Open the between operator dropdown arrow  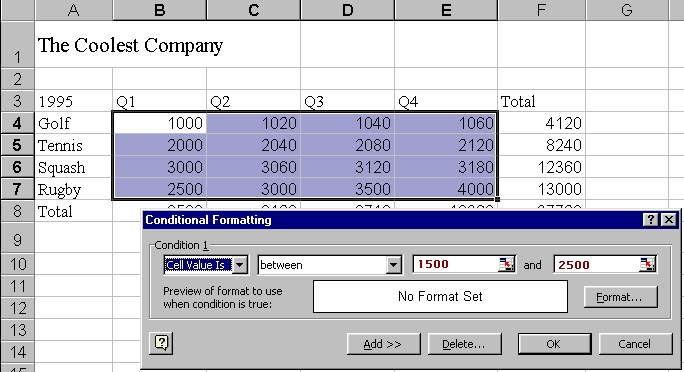(x=393, y=265)
